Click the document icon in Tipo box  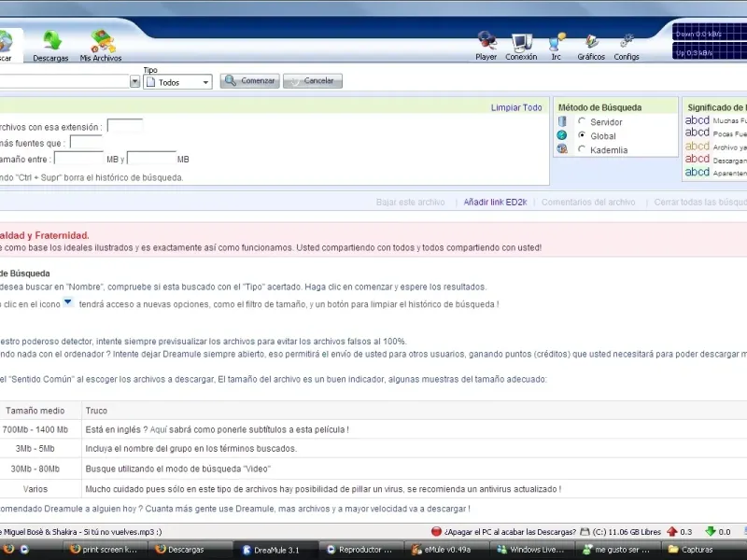click(150, 82)
